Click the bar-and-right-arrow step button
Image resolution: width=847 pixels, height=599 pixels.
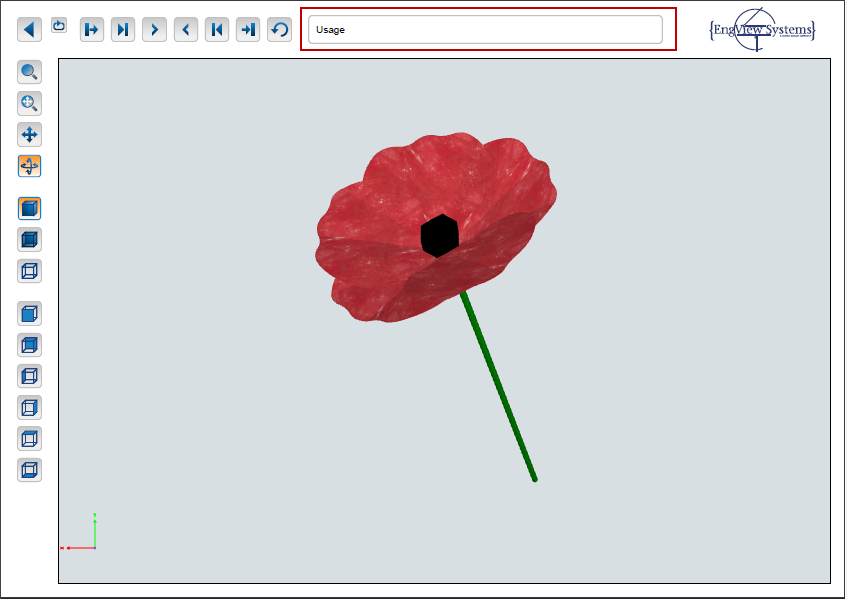point(92,30)
